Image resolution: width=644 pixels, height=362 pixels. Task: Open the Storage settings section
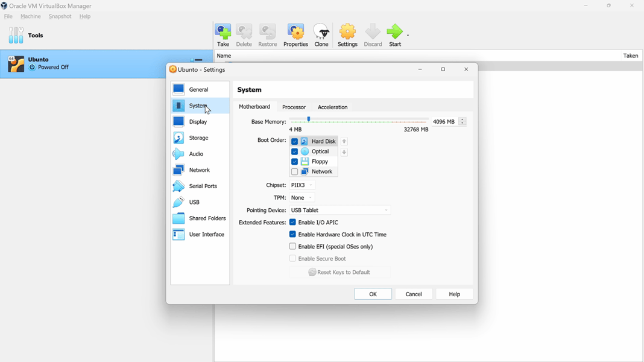click(200, 138)
